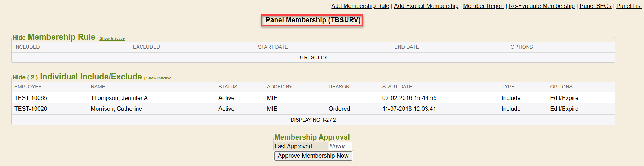This screenshot has height=166, width=644.
Task: Open the Panel List link
Action: pyautogui.click(x=629, y=6)
